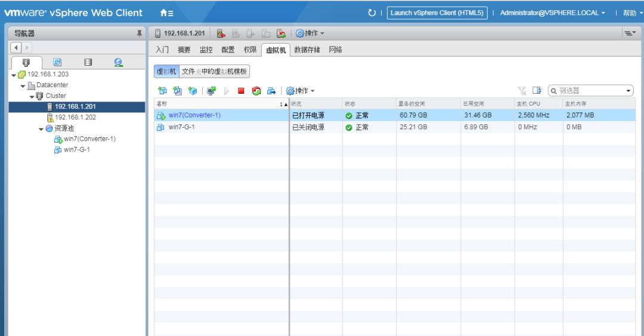This screenshot has height=336, width=644.
Task: Go back with the navigator left arrow
Action: (16, 48)
